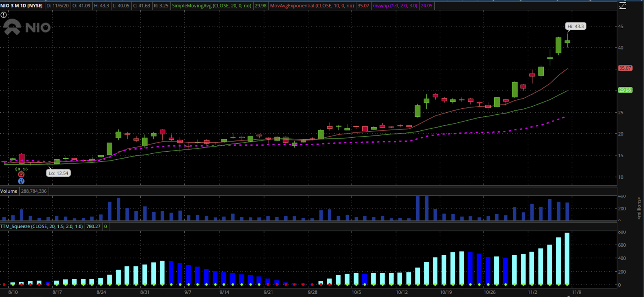This screenshot has height=297, width=644.
Task: Click the TTM_Squeeze value 780.27
Action: [x=93, y=226]
